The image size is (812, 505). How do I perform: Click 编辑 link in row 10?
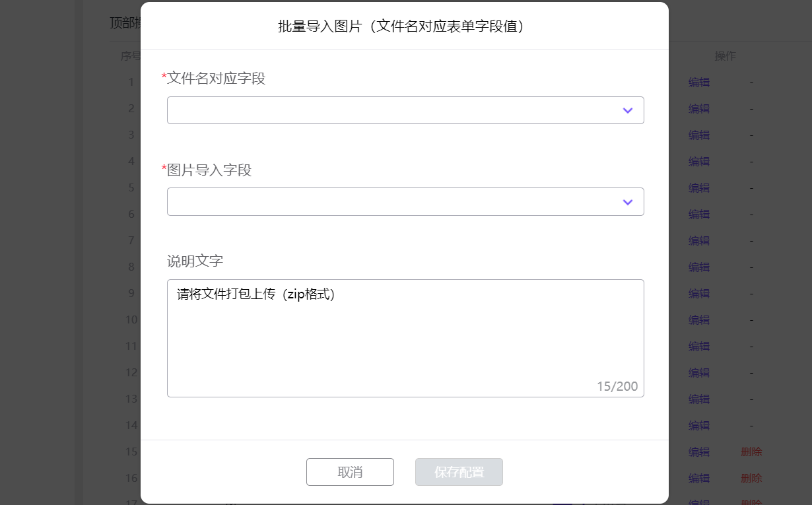pos(699,320)
